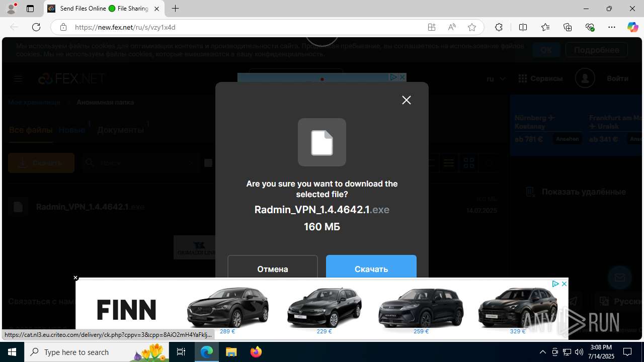
Task: Close the FINN car ad banner
Action: pyautogui.click(x=75, y=278)
